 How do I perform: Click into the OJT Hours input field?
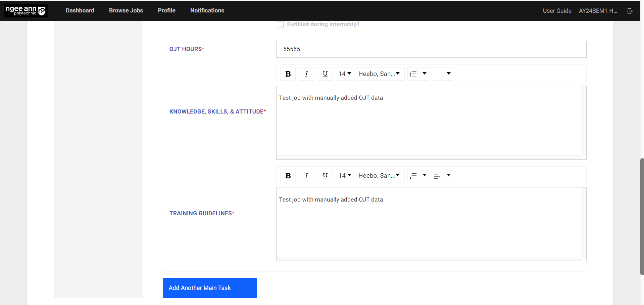pos(431,49)
